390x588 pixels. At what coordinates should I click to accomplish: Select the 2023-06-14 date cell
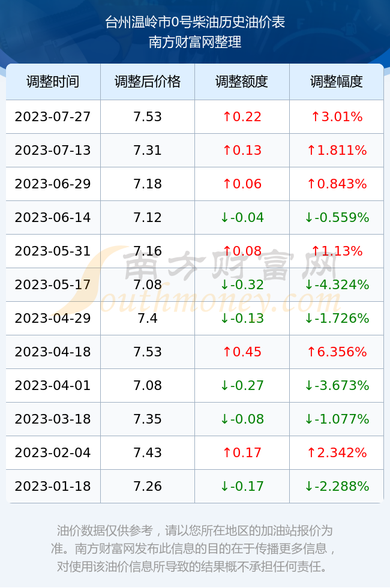coord(53,217)
